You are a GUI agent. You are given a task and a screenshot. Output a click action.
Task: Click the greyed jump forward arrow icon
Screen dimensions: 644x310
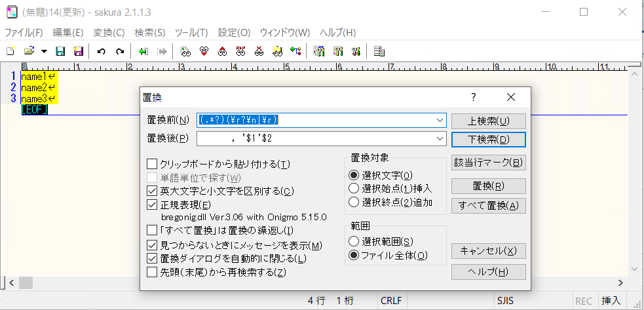pos(162,51)
